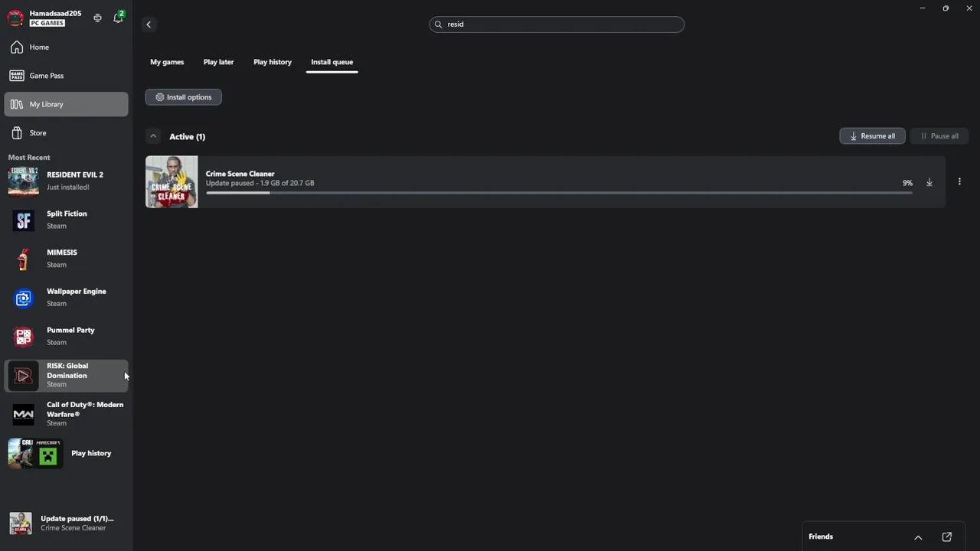Collapse the Active (1) section
This screenshot has width=980, height=551.
coord(153,136)
